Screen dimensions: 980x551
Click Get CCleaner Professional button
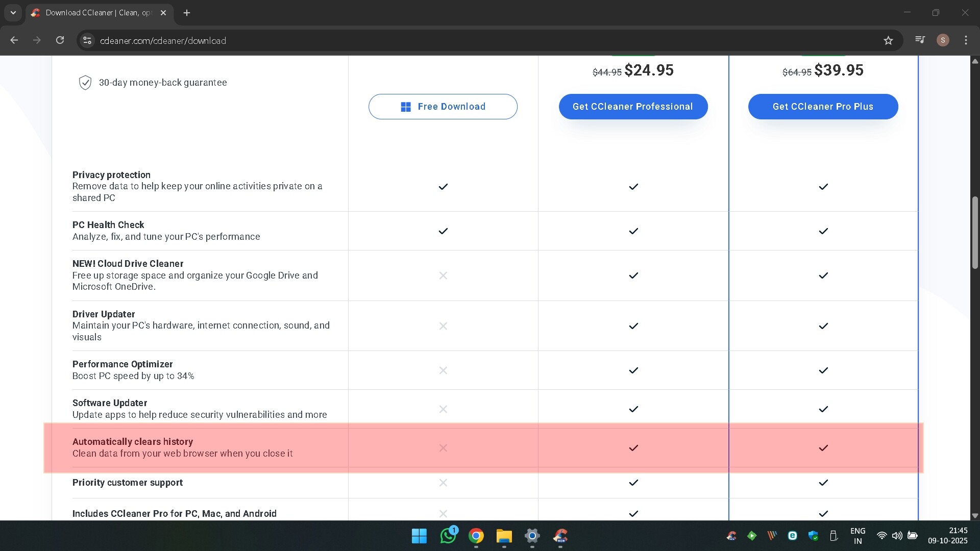(x=633, y=107)
